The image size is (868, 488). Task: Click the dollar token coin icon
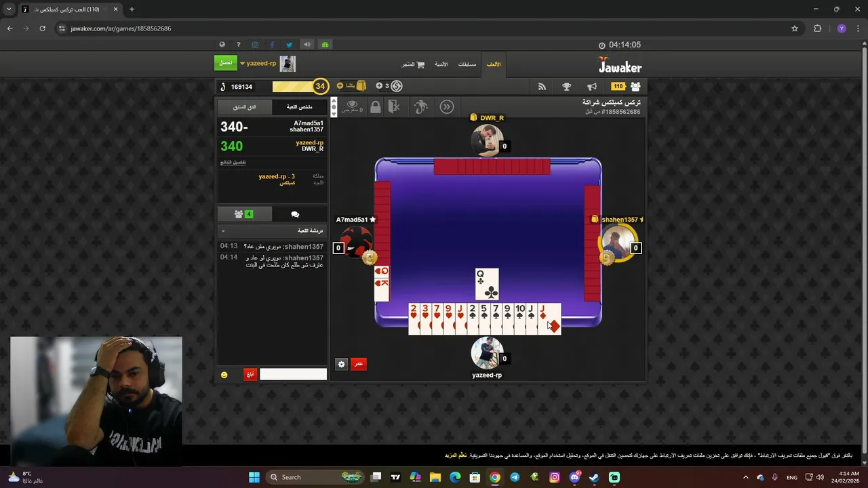coord(397,86)
